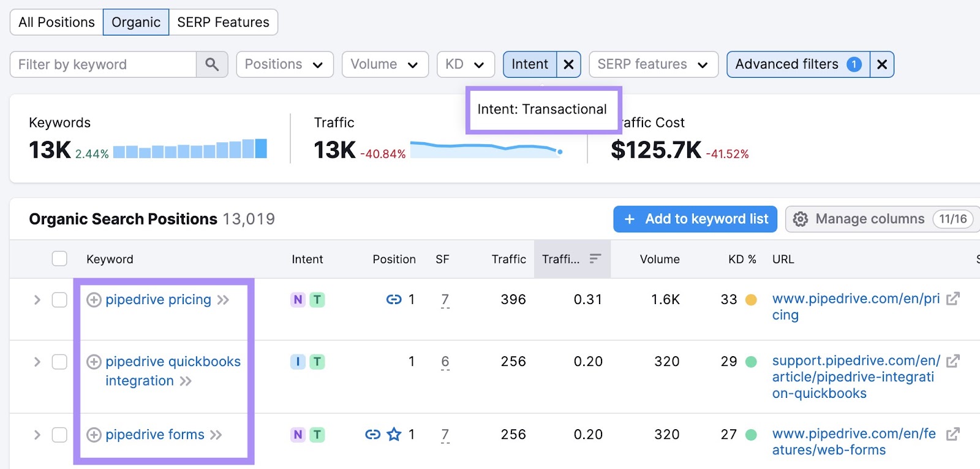The image size is (980, 469).
Task: Click double-arrow icon after pipedrive forms
Action: pyautogui.click(x=216, y=435)
